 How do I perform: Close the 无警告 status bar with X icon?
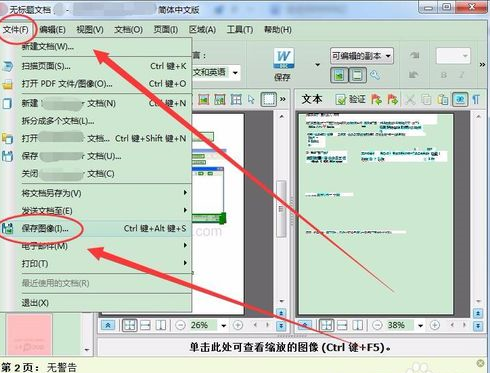pyautogui.click(x=480, y=363)
